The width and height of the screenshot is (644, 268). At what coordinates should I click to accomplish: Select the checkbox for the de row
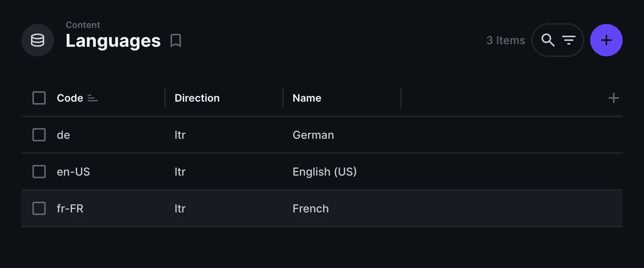39,135
